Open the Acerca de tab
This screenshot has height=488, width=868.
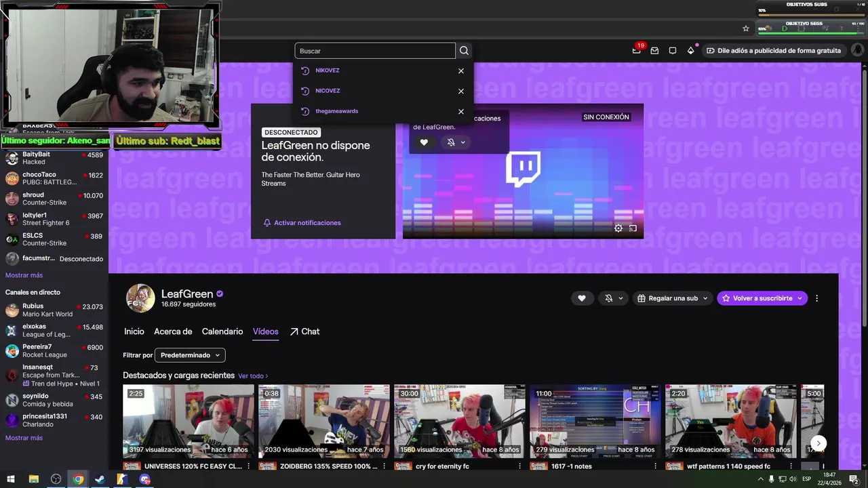pos(173,331)
